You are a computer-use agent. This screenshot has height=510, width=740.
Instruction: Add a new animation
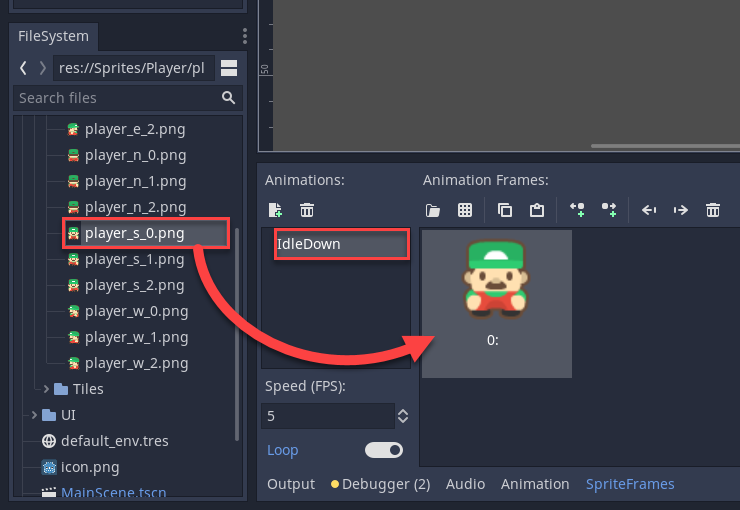tap(275, 210)
